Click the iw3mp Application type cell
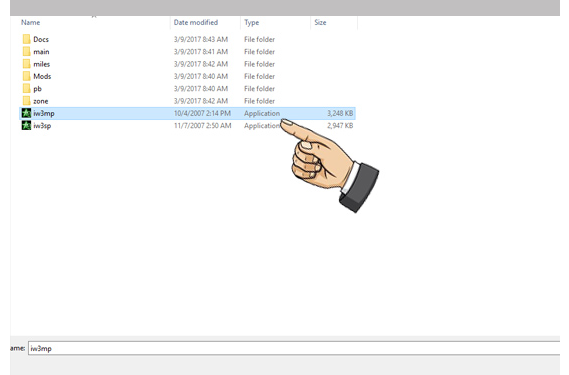The height and width of the screenshot is (375, 569). point(262,113)
